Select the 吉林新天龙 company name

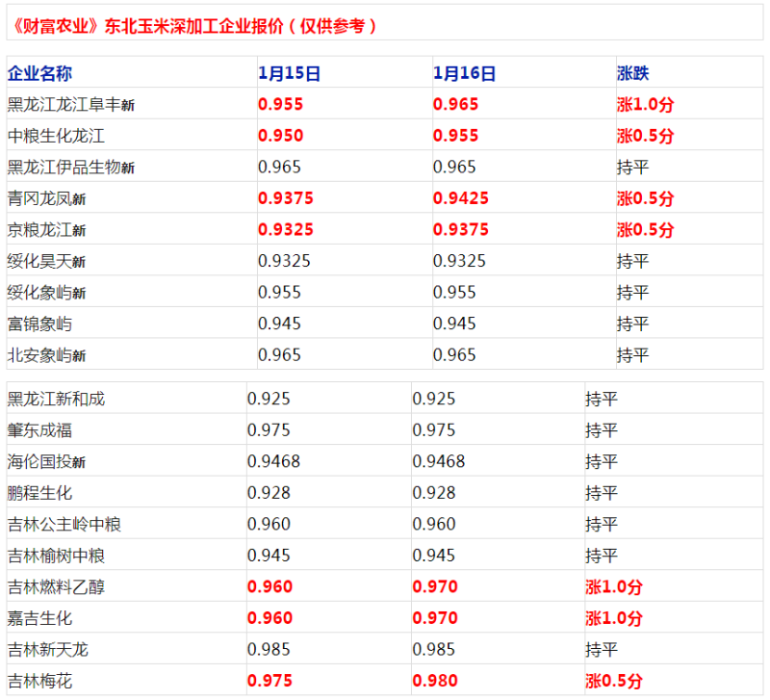tap(47, 650)
